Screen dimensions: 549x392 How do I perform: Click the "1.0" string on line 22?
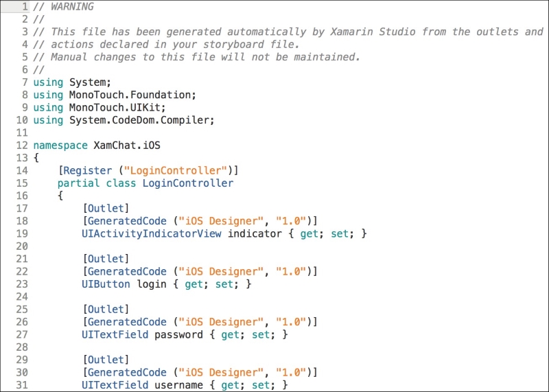(x=291, y=271)
